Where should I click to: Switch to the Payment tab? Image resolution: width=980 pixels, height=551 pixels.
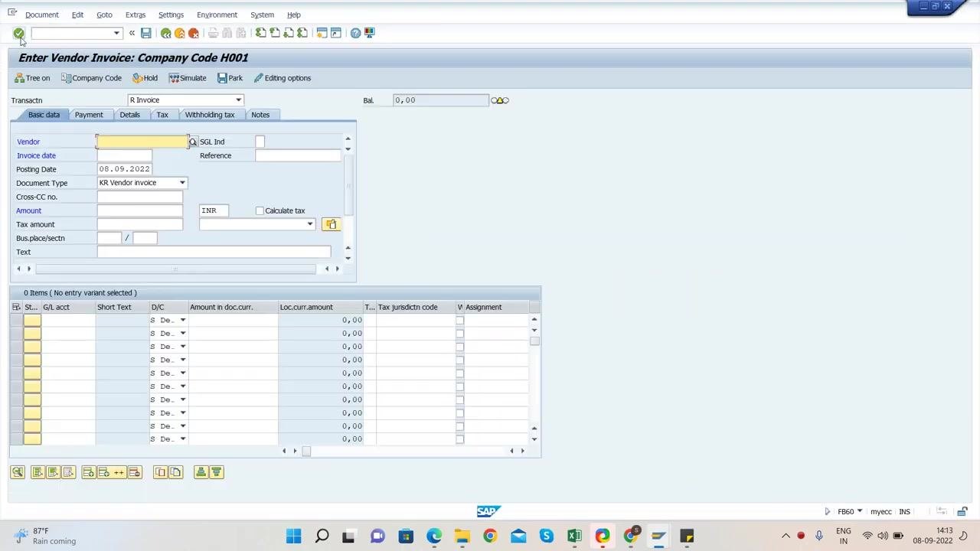[89, 115]
